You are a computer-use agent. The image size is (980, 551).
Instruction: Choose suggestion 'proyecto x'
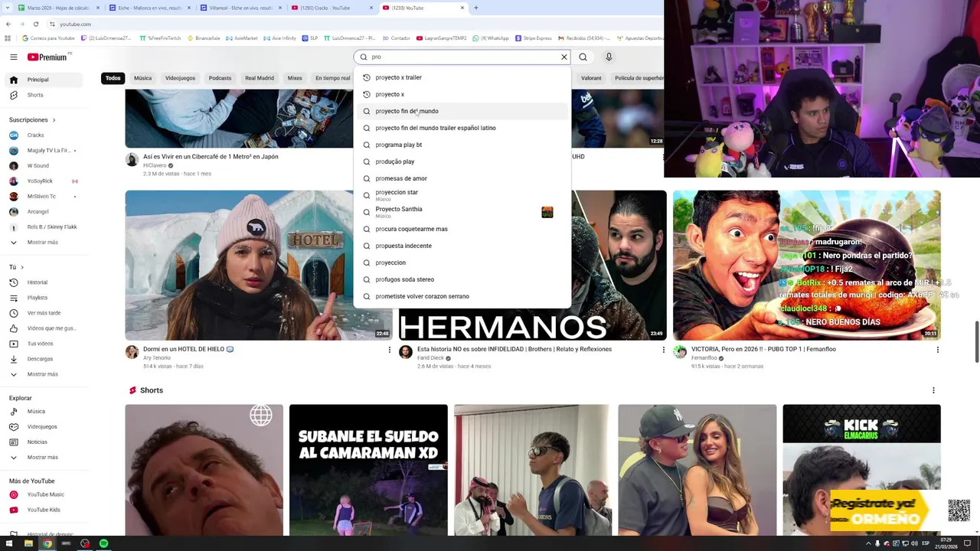(462, 94)
